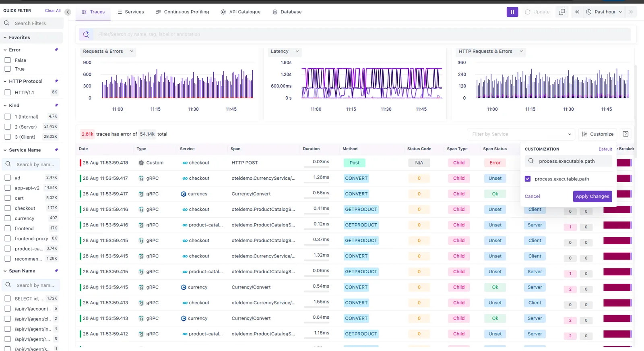Viewport: 644px width, 351px height.
Task: Click the AI search icon in filter bar
Action: click(x=86, y=34)
